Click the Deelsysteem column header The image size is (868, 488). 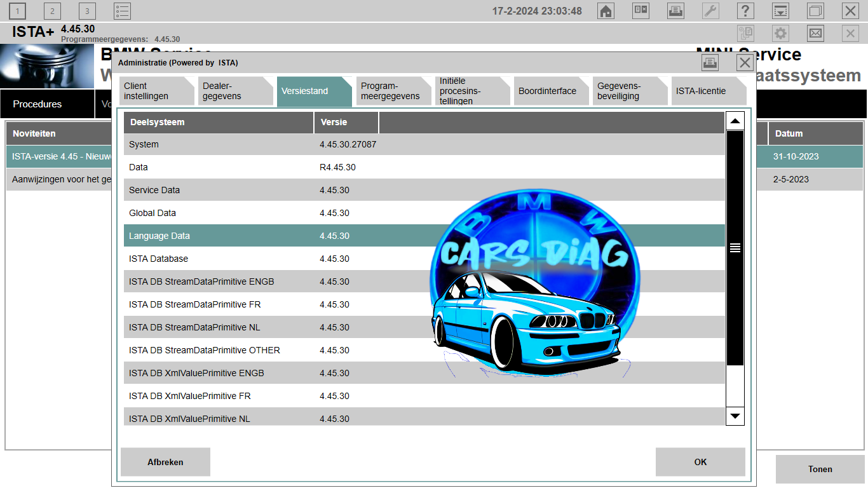tap(219, 122)
